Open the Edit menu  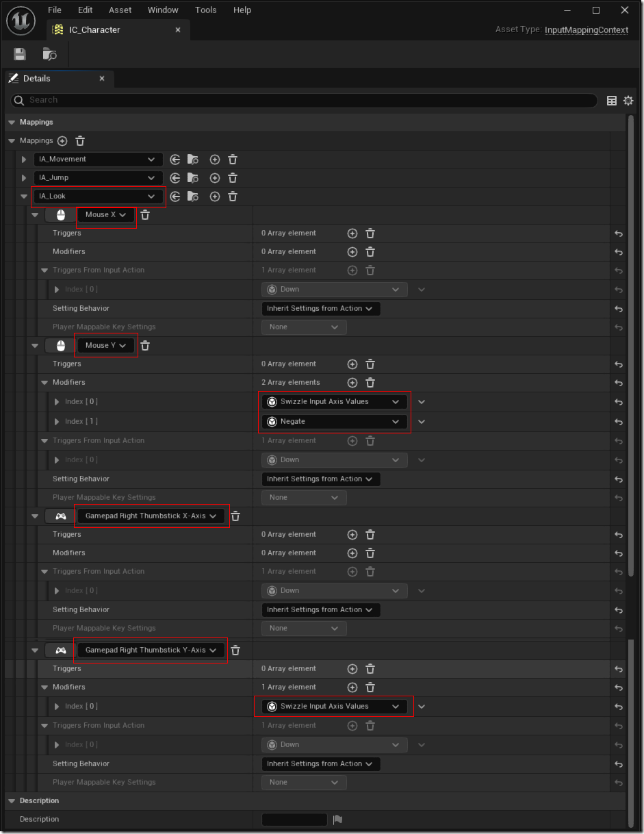tap(85, 10)
